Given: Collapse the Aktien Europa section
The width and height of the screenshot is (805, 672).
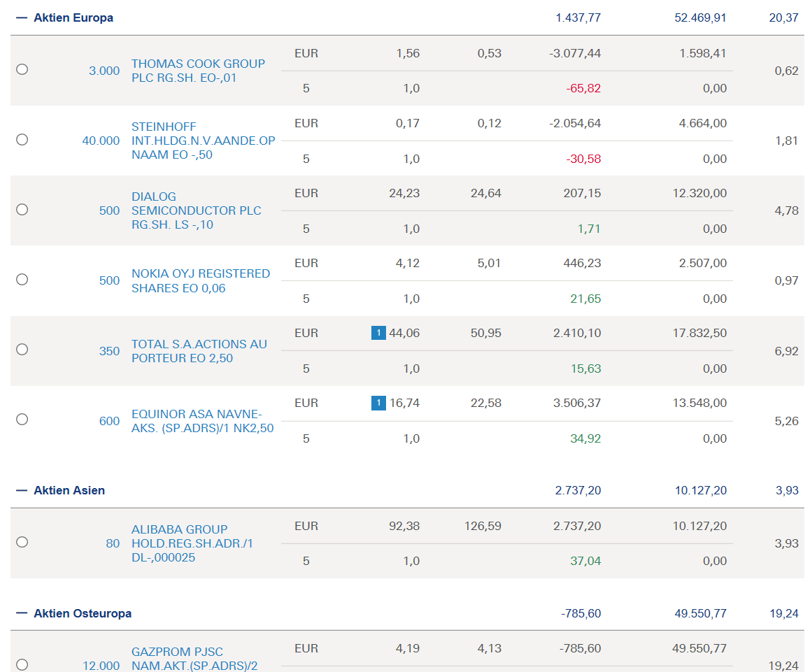Looking at the screenshot, I should pyautogui.click(x=22, y=17).
